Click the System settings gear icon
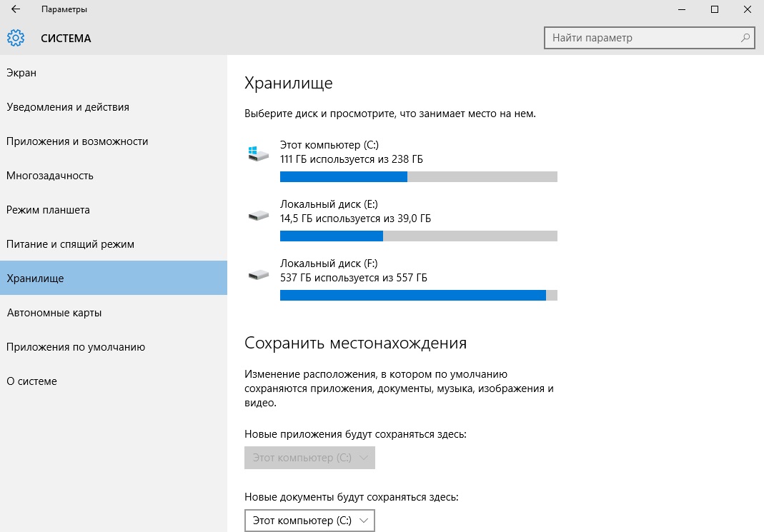Image resolution: width=764 pixels, height=532 pixels. coord(16,38)
